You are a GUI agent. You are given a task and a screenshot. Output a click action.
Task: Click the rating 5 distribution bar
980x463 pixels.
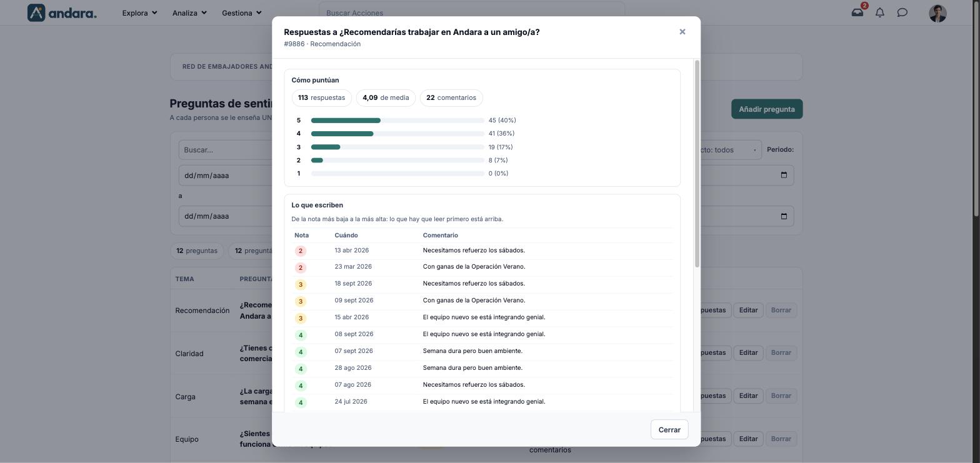[397, 121]
